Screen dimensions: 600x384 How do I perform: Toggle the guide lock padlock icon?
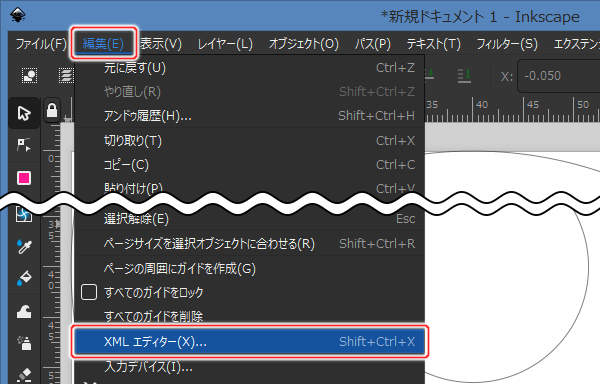[52, 111]
